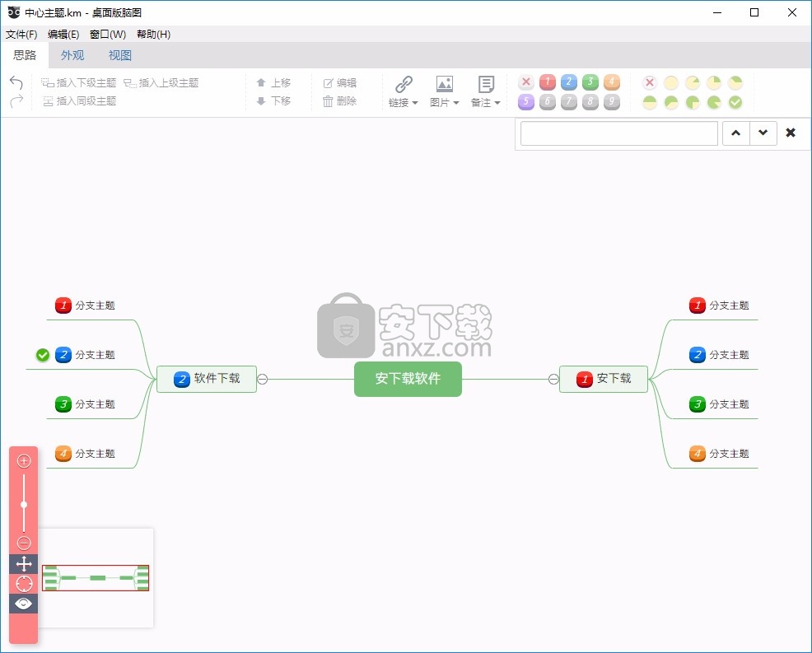This screenshot has height=653, width=812.
Task: Insert a sibling topic (插入同级主题)
Action: pos(80,101)
